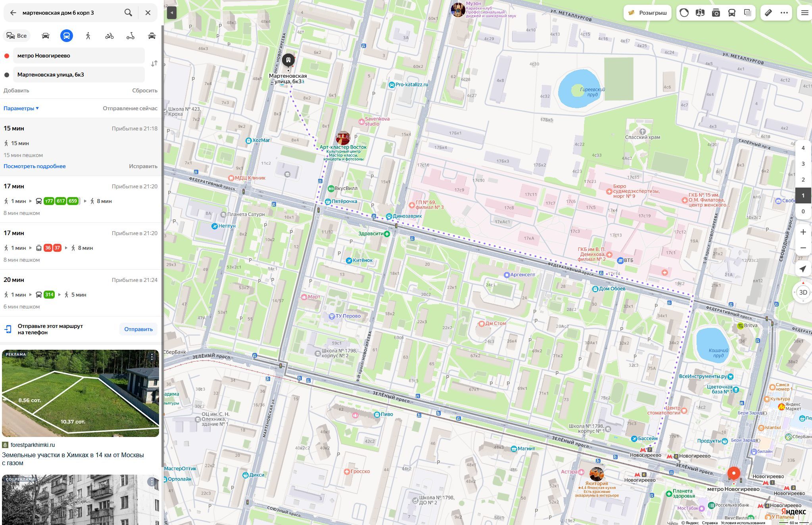
Task: Open the hamburger menu
Action: [804, 12]
